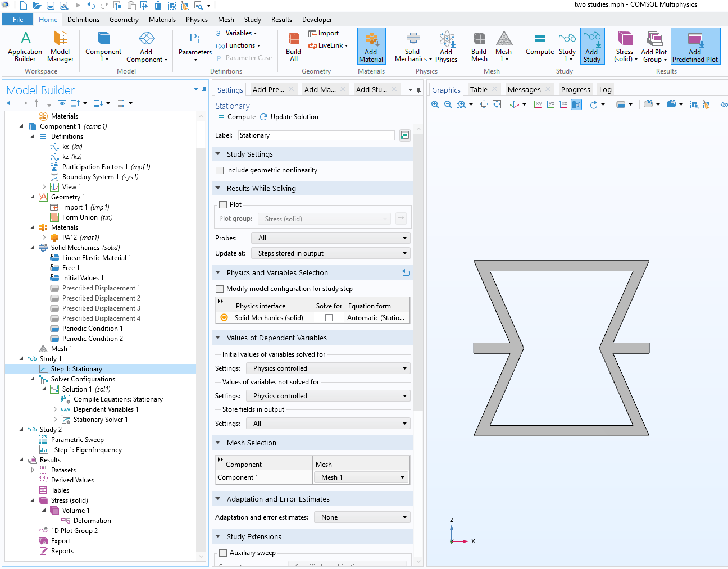
Task: Open the Application Builder
Action: pyautogui.click(x=25, y=46)
